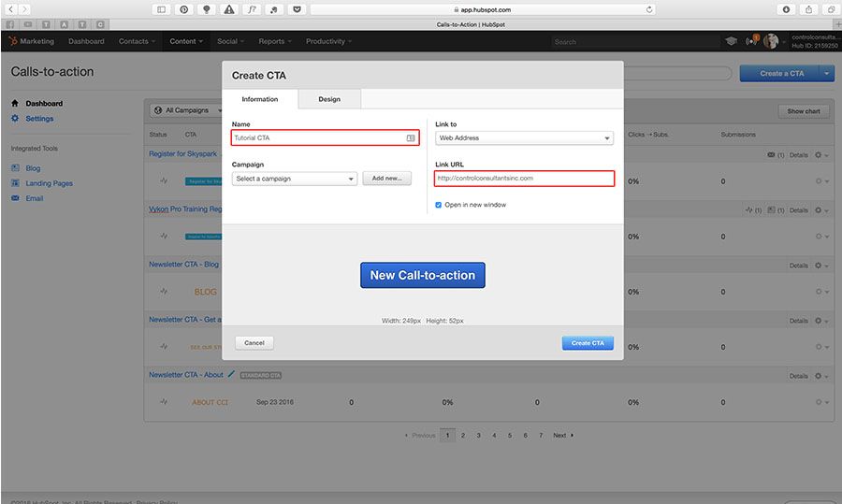Viewport: 842px width, 504px height.
Task: Open gear menu for Register for Skyspark row
Action: coord(821,154)
